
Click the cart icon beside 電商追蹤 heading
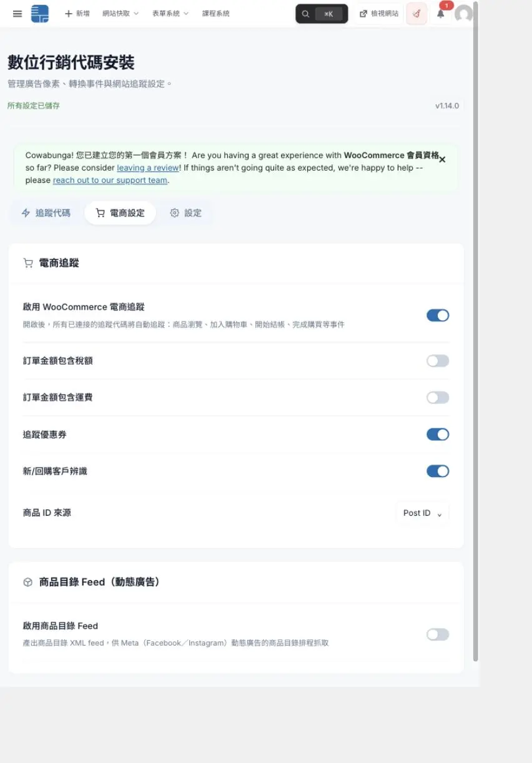click(28, 263)
